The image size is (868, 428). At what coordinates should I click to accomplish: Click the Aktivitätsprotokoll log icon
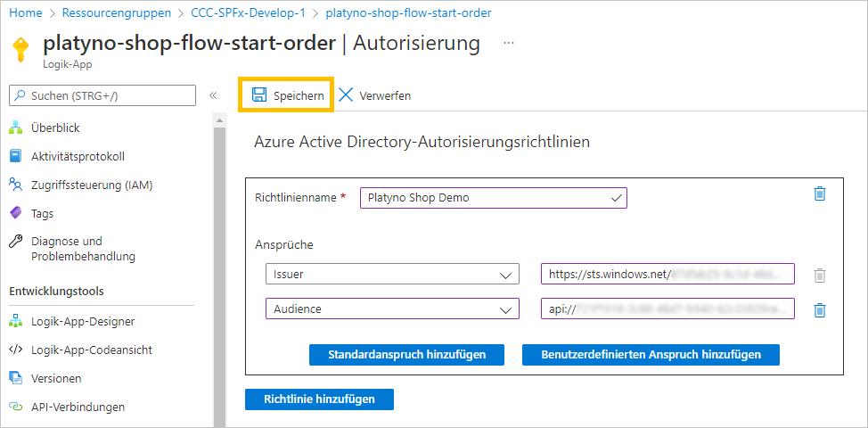tap(16, 156)
